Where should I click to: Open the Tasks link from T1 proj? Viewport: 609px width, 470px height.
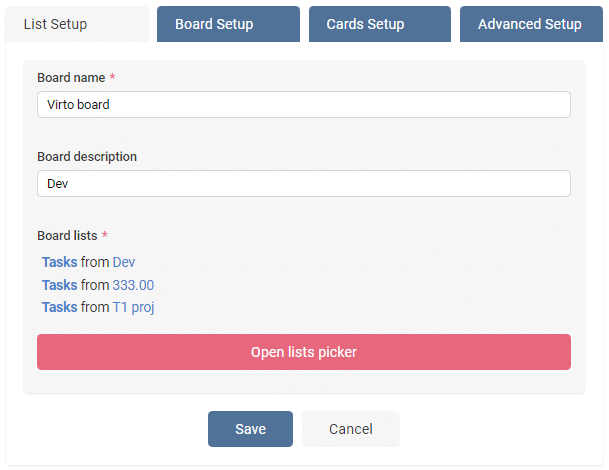point(59,307)
